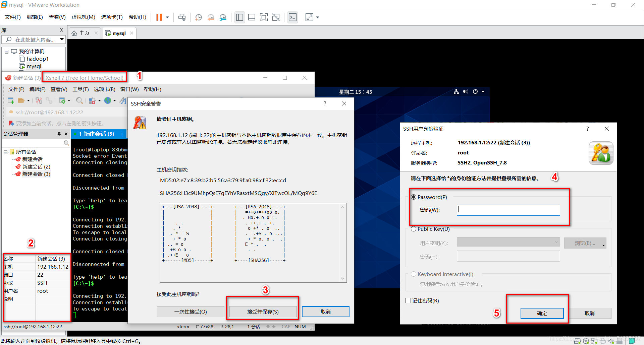This screenshot has width=644, height=345.
Task: Enable the 记住密码(R) checkbox
Action: pyautogui.click(x=408, y=300)
